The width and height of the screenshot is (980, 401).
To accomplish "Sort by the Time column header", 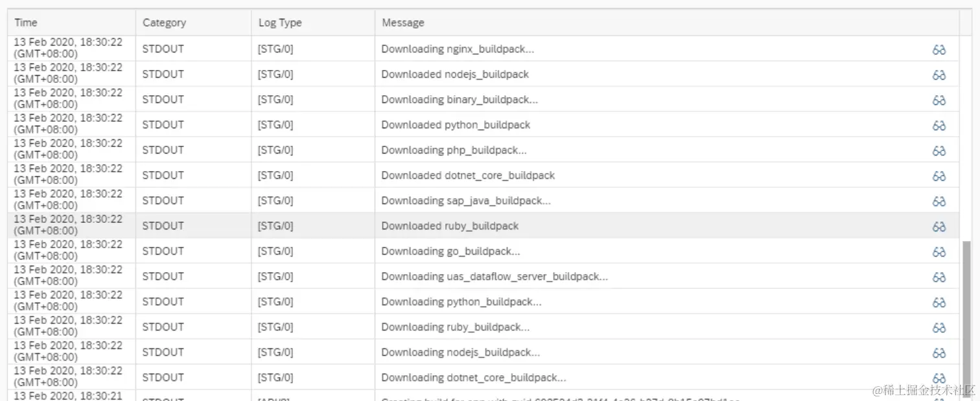I will click(x=71, y=23).
